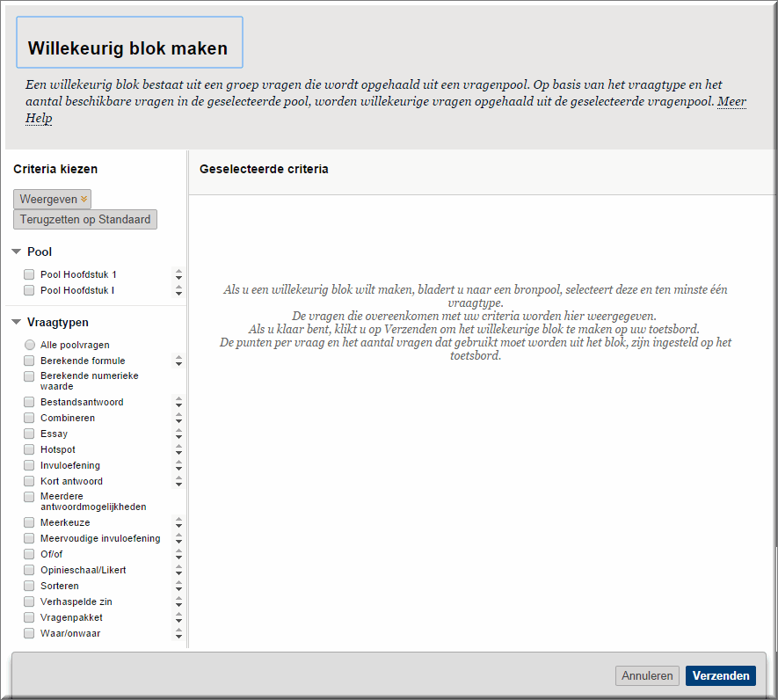Image resolution: width=778 pixels, height=700 pixels.
Task: Click reorder arrows beside Bestandsantwoord
Action: pyautogui.click(x=178, y=402)
